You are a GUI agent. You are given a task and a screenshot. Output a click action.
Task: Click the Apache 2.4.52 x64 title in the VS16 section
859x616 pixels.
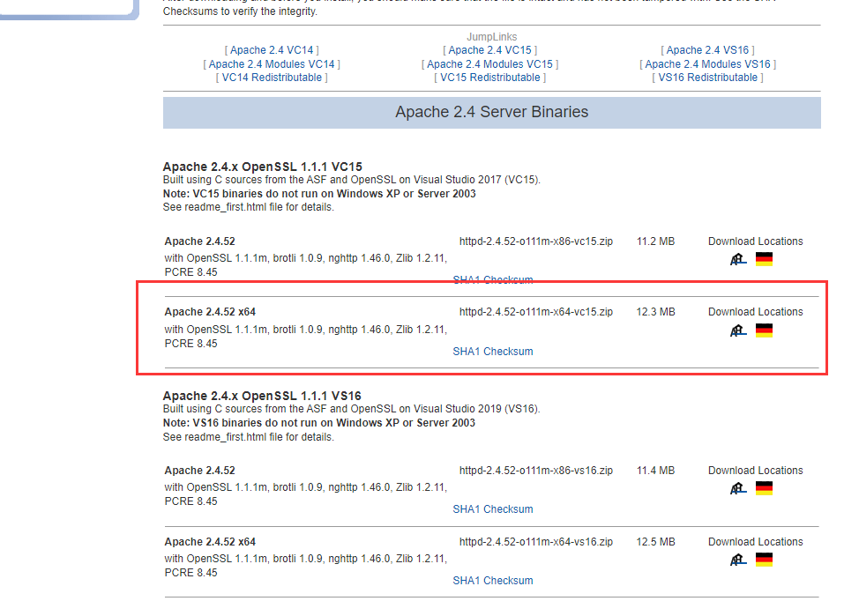210,541
